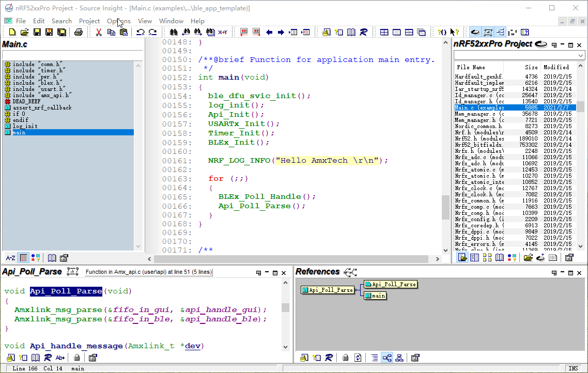Toggle the Context Window toolbar button
Viewport: 588px width, 373px height.
tap(488, 32)
